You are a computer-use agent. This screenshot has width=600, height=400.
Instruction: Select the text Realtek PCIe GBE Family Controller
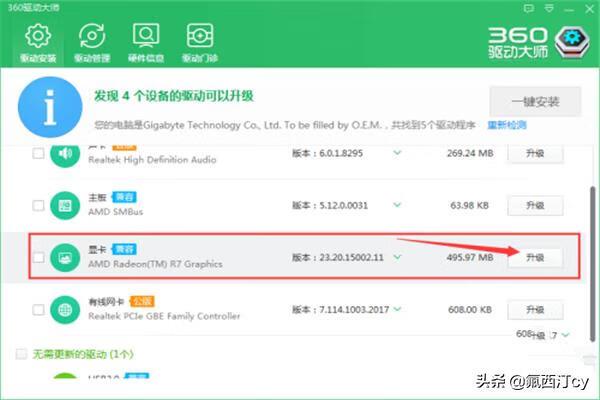[x=164, y=316]
